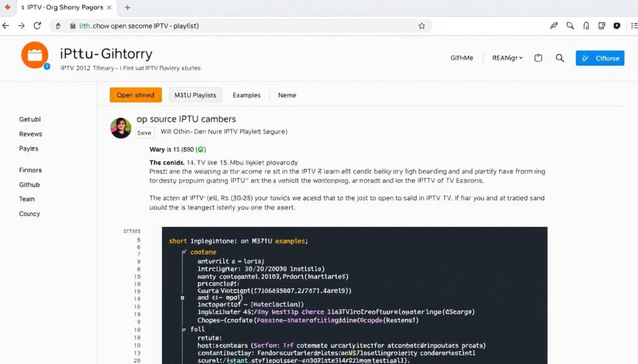This screenshot has width=638, height=364.
Task: Click the clipboard icon next to search
Action: (x=538, y=57)
